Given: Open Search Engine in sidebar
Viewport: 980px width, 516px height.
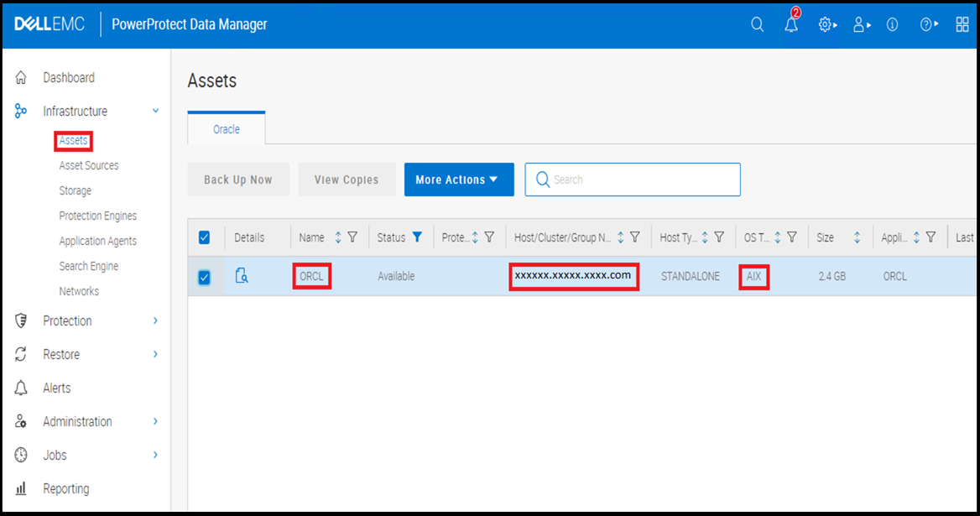Looking at the screenshot, I should tap(89, 266).
